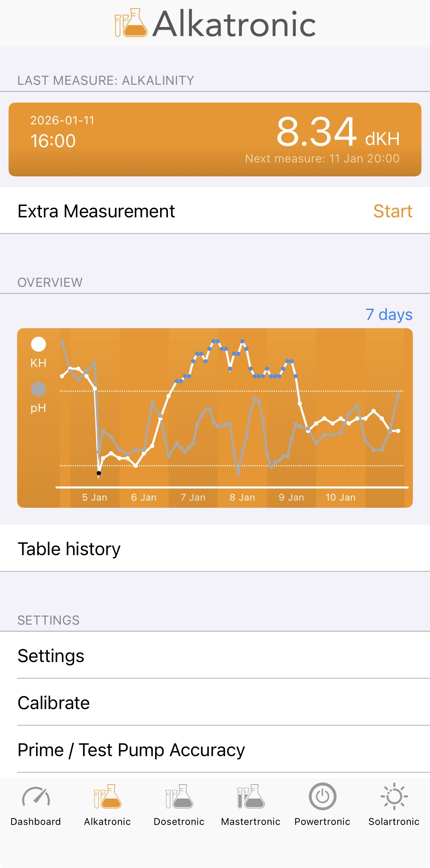Toggle the white KH series legend dot
Image resolution: width=430 pixels, height=868 pixels.
pyautogui.click(x=39, y=344)
